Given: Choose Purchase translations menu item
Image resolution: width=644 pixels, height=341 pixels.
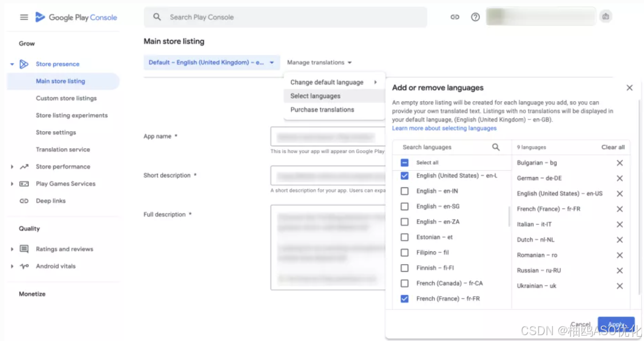Looking at the screenshot, I should pyautogui.click(x=334, y=110).
